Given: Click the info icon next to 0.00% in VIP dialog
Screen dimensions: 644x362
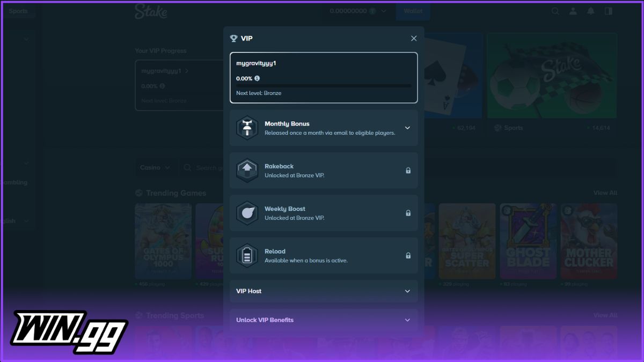Looking at the screenshot, I should (257, 78).
